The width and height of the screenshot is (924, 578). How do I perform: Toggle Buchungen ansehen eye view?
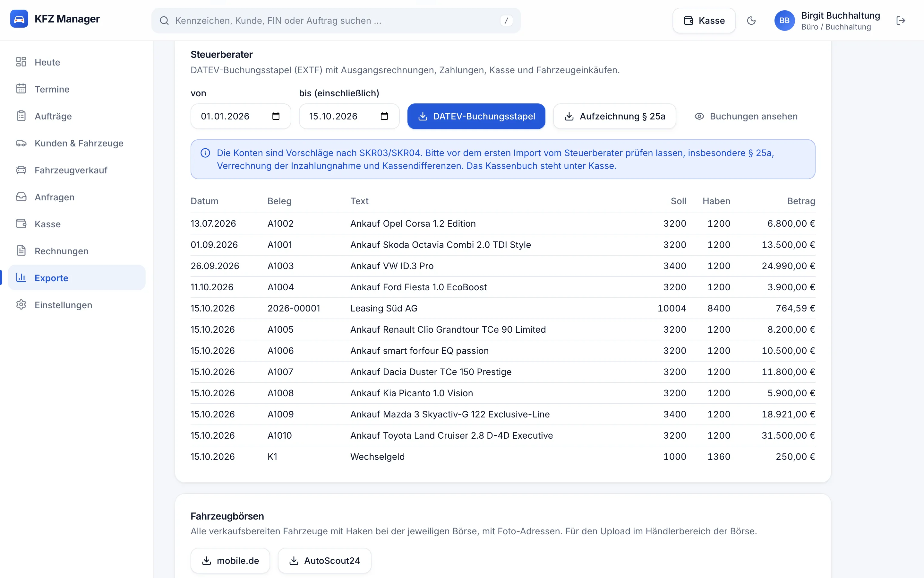(x=746, y=116)
